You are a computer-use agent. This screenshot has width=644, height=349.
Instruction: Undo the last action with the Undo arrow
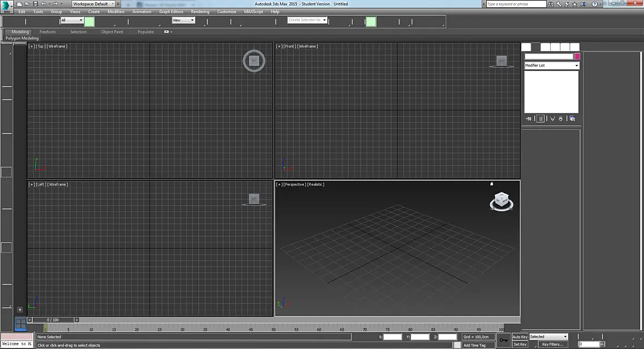tap(43, 4)
